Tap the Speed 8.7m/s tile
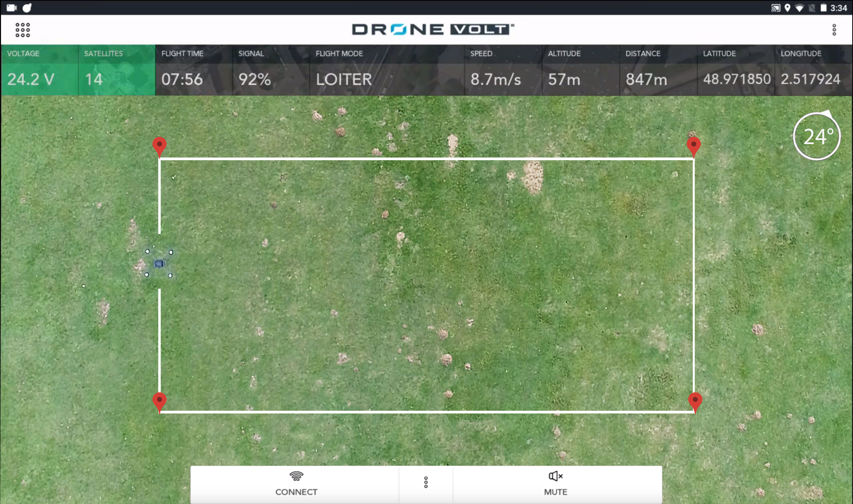Image resolution: width=853 pixels, height=504 pixels. point(503,70)
